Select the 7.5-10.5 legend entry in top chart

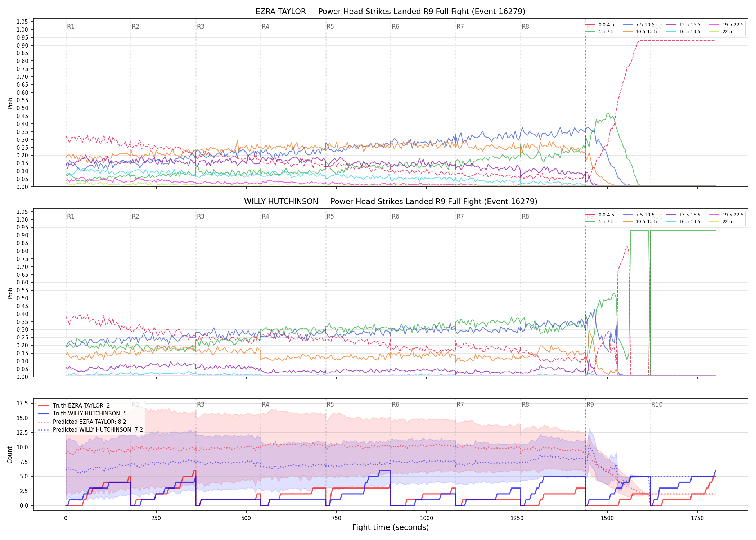tap(639, 25)
